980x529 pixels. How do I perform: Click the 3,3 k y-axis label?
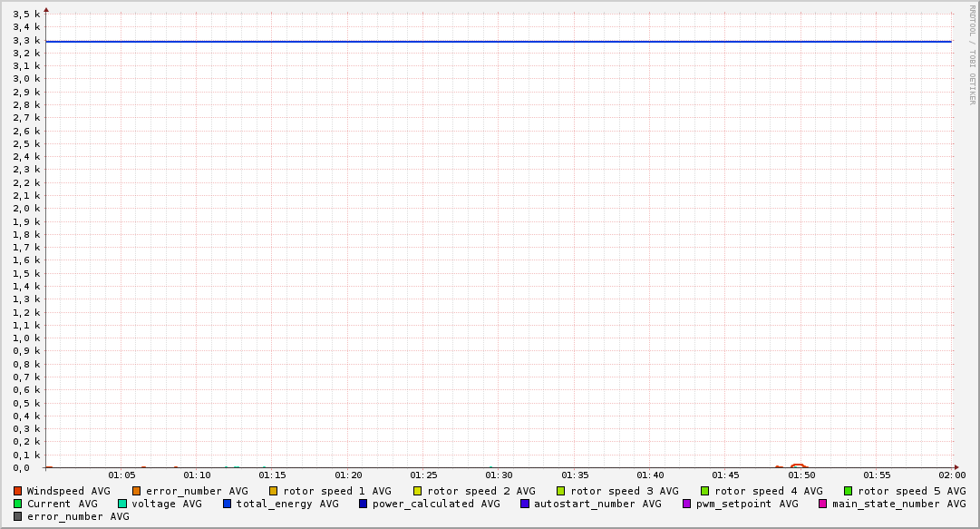pyautogui.click(x=27, y=40)
